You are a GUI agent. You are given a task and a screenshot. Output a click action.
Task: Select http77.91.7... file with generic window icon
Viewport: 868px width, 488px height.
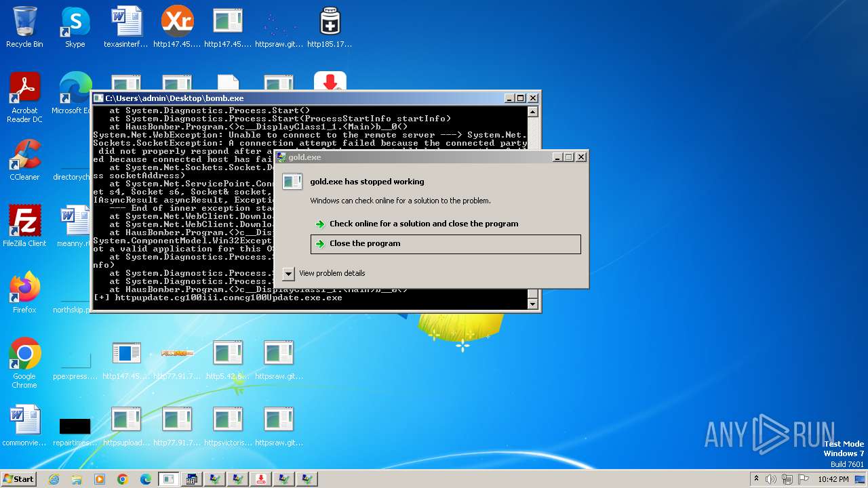click(177, 426)
